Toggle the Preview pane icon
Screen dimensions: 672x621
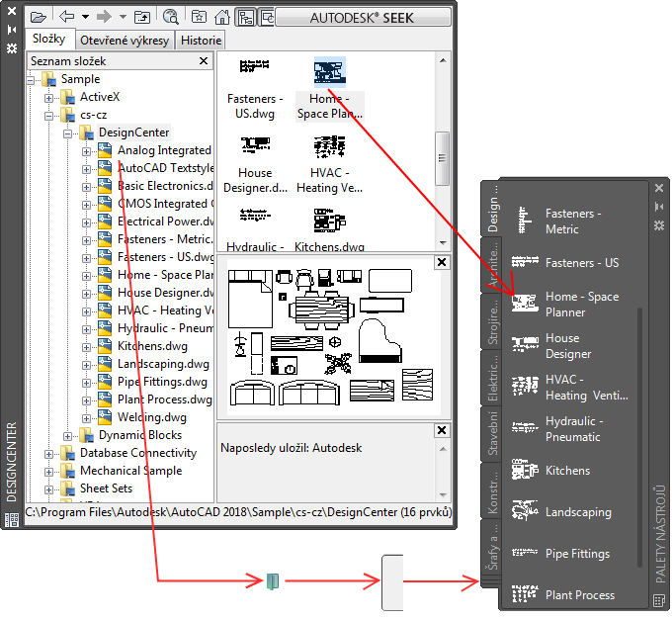coord(268,18)
